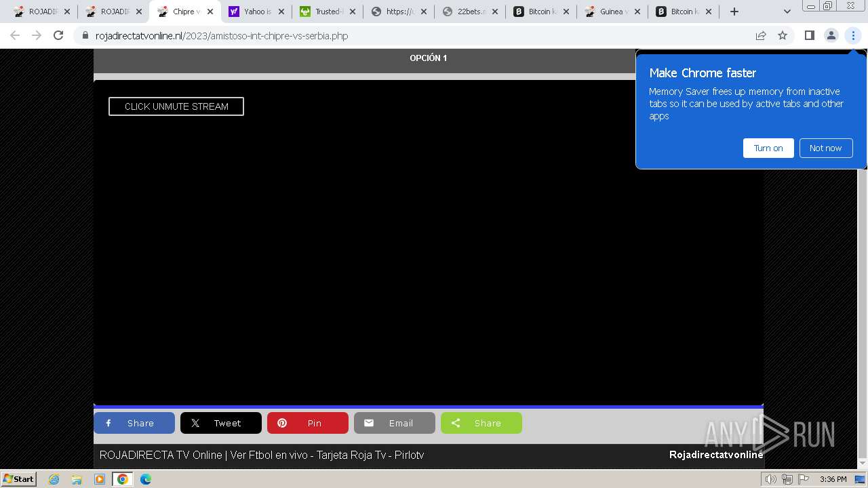868x488 pixels.
Task: Click the address bar URL
Action: point(222,35)
